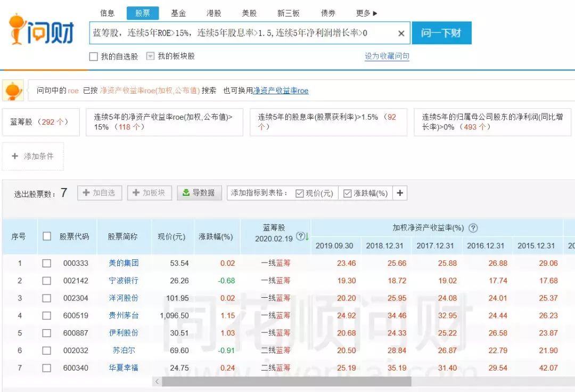Image resolution: width=575 pixels, height=392 pixels.
Task: Click the 问一下财 search button
Action: (441, 32)
